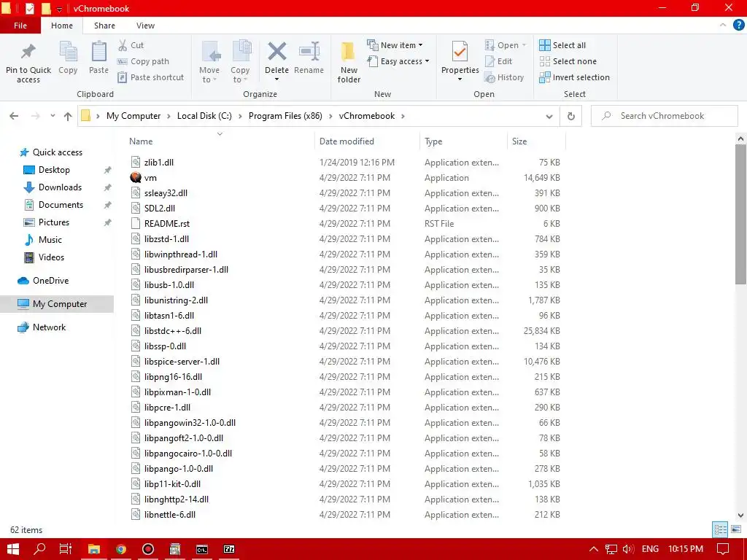Select OneDrive in navigation pane
The image size is (747, 560).
(x=50, y=281)
